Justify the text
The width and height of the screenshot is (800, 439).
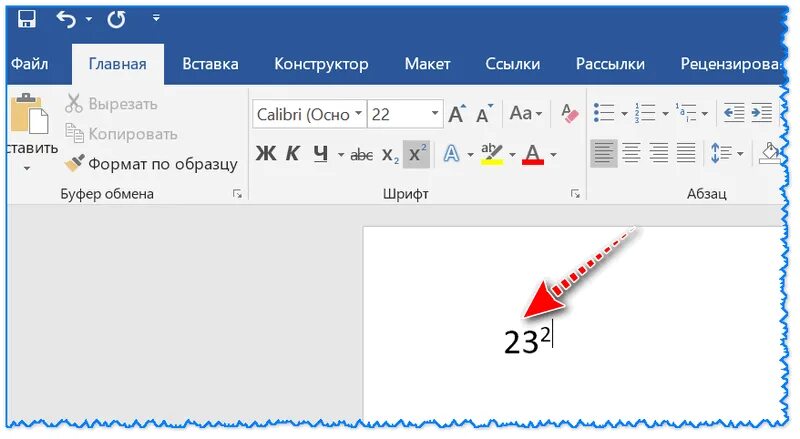pos(686,153)
